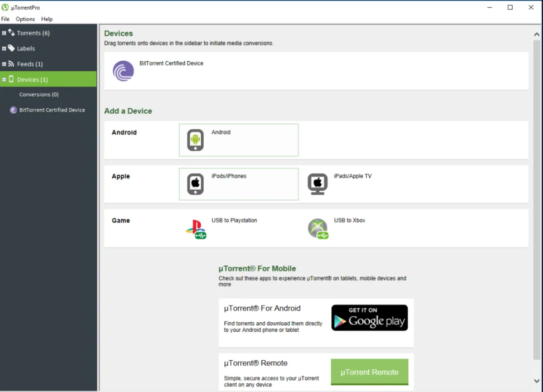Select the USB to Xbox icon

318,228
